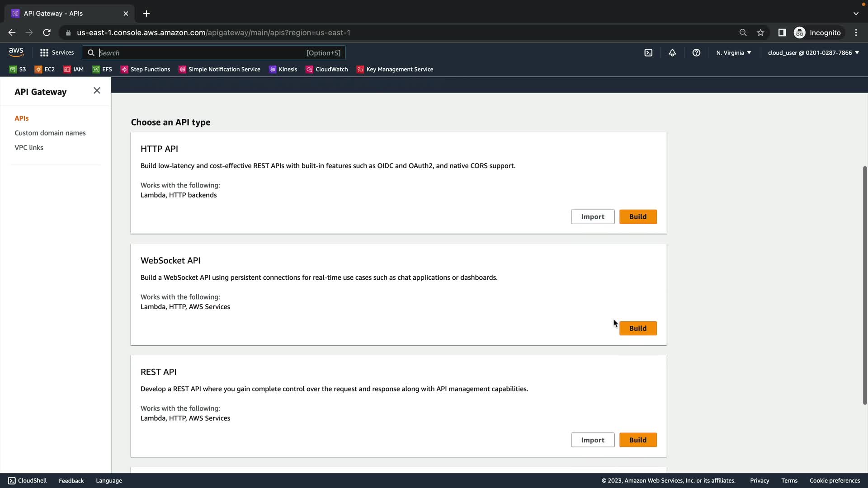868x488 pixels.
Task: Select Custom domain names in sidebar
Action: 50,133
